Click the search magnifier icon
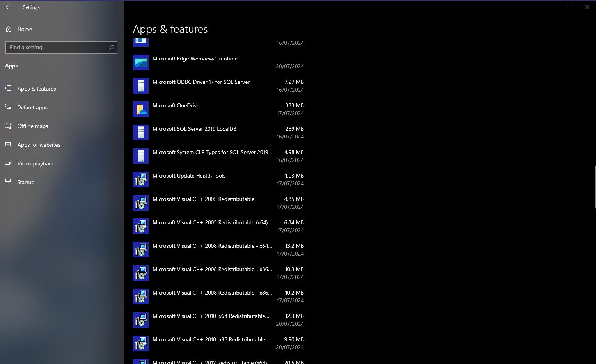 point(112,48)
